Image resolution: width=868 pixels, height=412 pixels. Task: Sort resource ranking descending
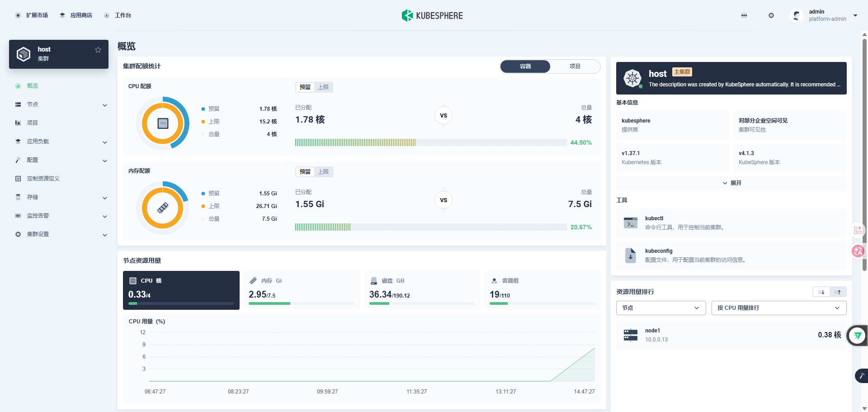click(821, 292)
